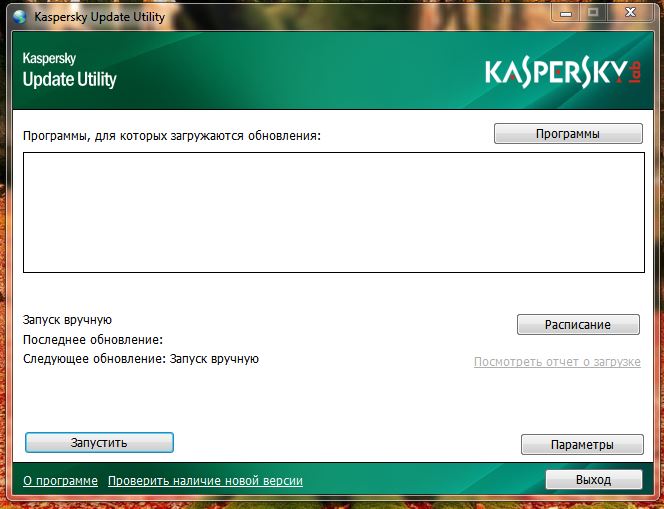The height and width of the screenshot is (509, 664).
Task: Close the Kaspersky Update Utility window
Action: pos(631,13)
